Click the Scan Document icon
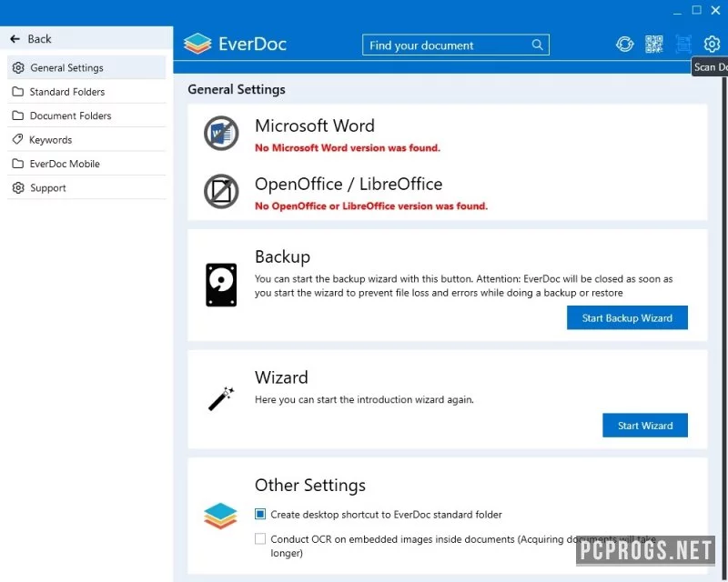This screenshot has height=582, width=728. [683, 44]
